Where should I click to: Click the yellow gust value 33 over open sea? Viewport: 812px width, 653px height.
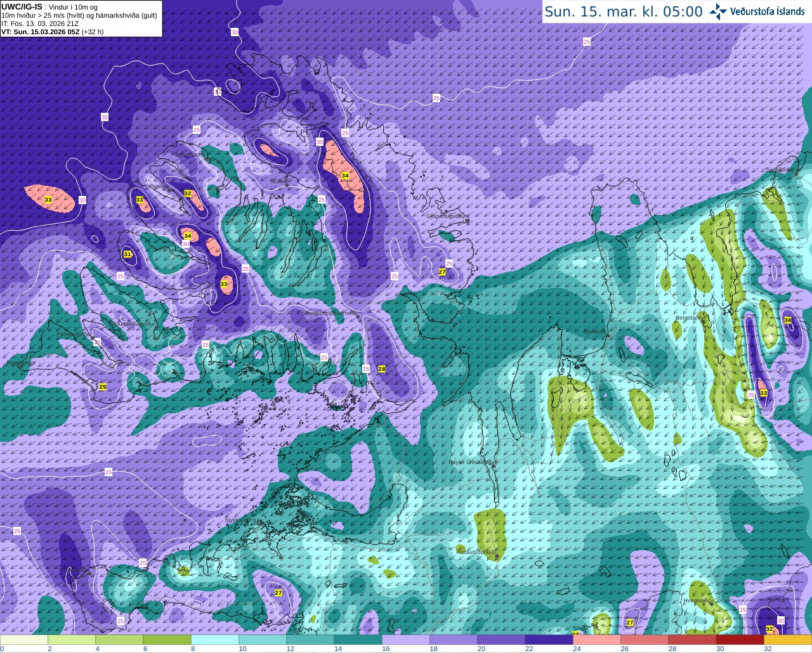(48, 200)
